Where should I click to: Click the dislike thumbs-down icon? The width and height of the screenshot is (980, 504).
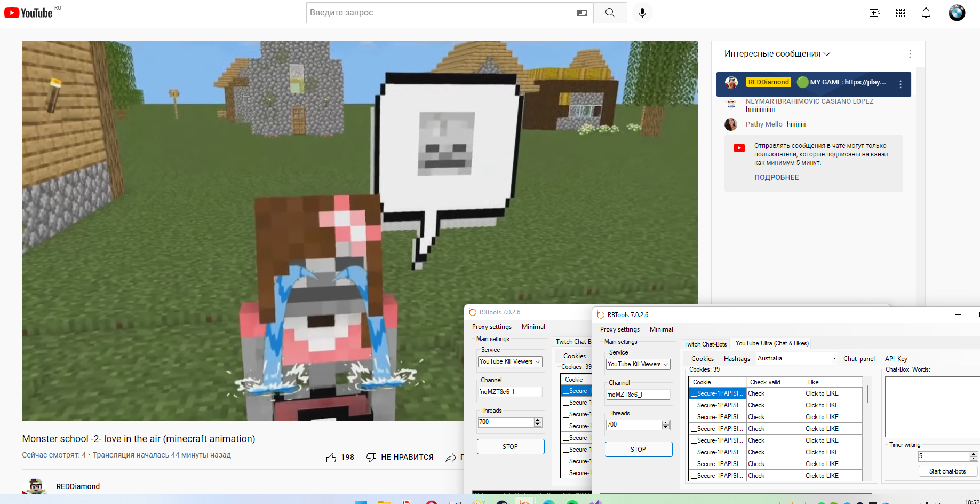371,458
